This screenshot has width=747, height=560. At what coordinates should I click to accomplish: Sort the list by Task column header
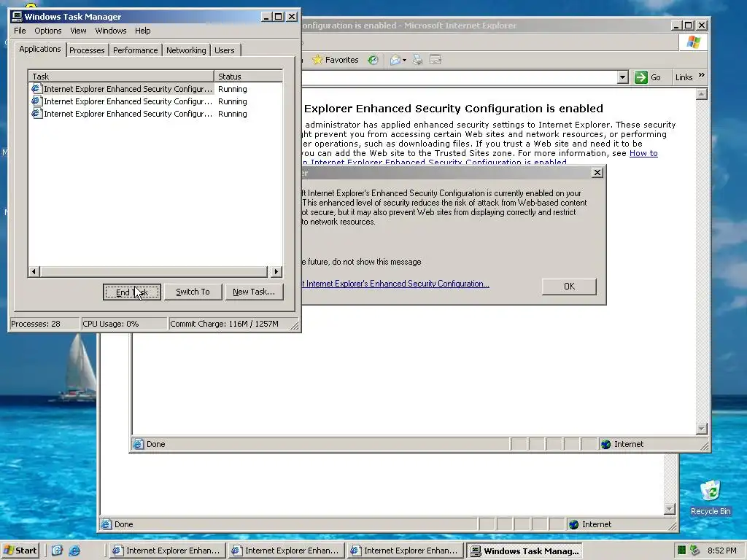tap(121, 77)
